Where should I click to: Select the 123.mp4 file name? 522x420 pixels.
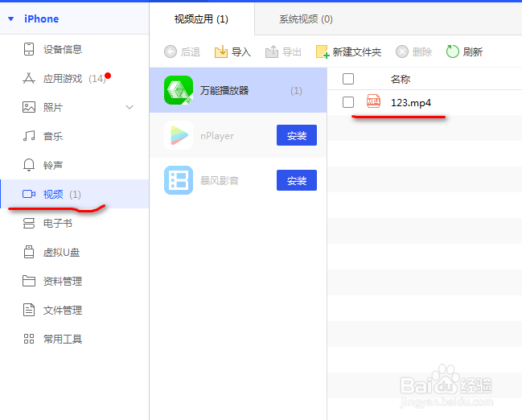tap(411, 102)
